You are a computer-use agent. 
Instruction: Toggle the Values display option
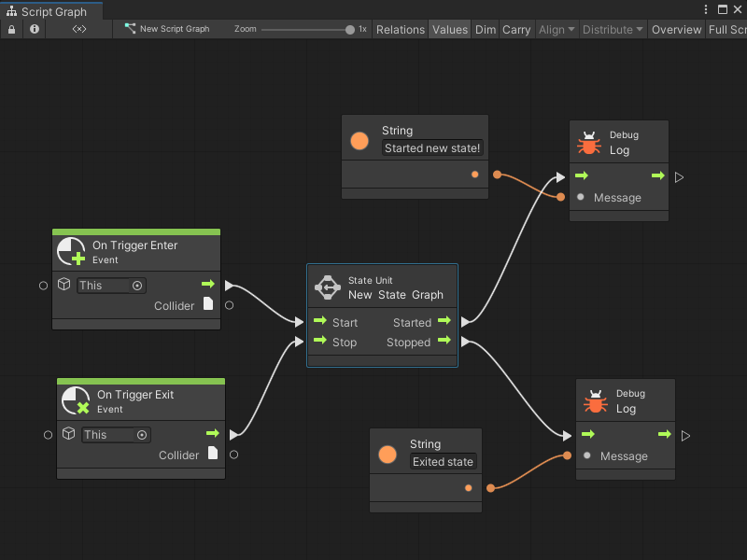point(450,29)
